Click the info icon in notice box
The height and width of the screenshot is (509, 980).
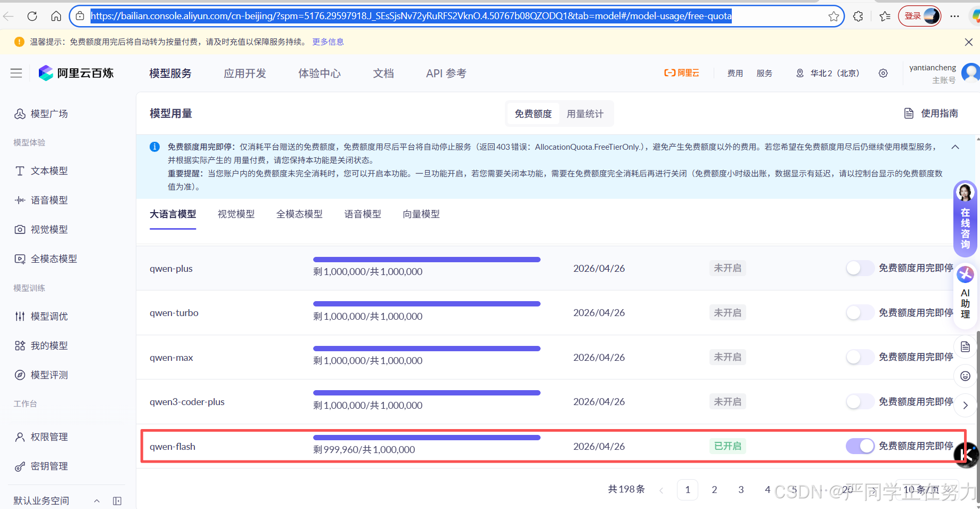point(154,147)
